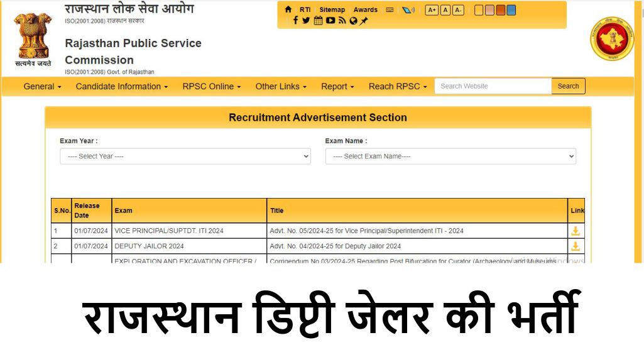Screen dimensions: 644x362
Task: Click the keyboard icon in top bar
Action: click(x=390, y=10)
